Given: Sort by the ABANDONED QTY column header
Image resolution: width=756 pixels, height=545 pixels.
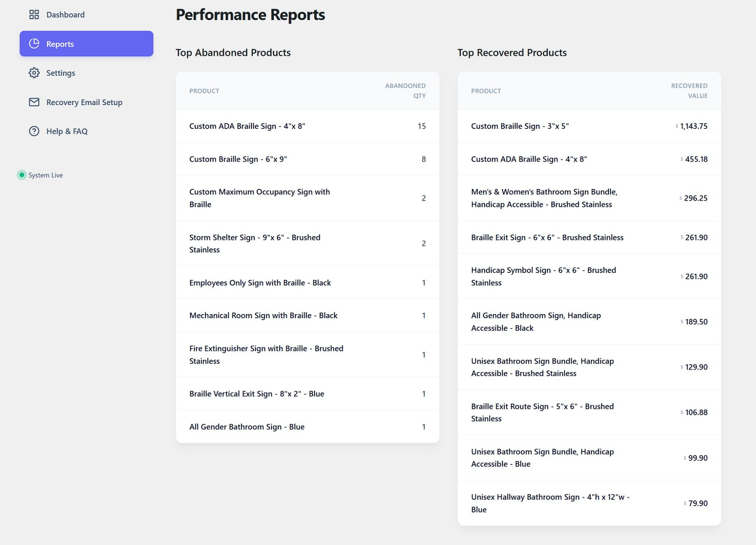Looking at the screenshot, I should [x=405, y=91].
